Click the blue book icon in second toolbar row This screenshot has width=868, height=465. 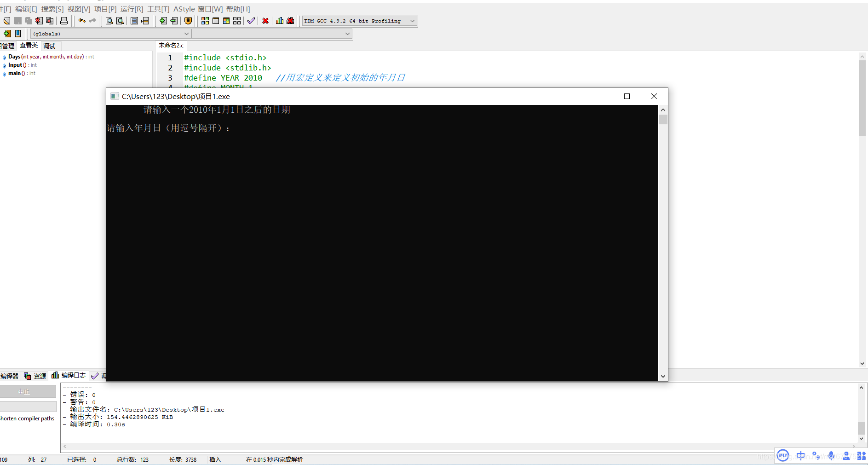[x=18, y=34]
